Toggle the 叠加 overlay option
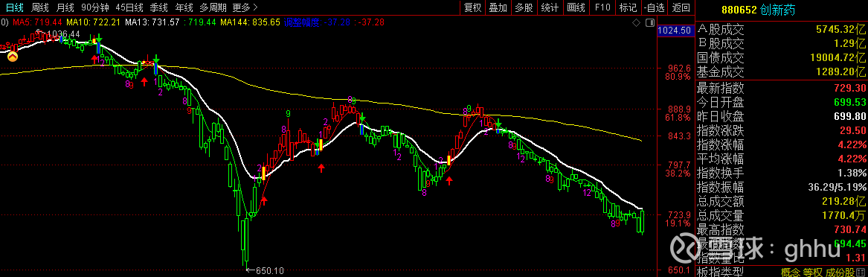The image size is (868, 277). [498, 7]
